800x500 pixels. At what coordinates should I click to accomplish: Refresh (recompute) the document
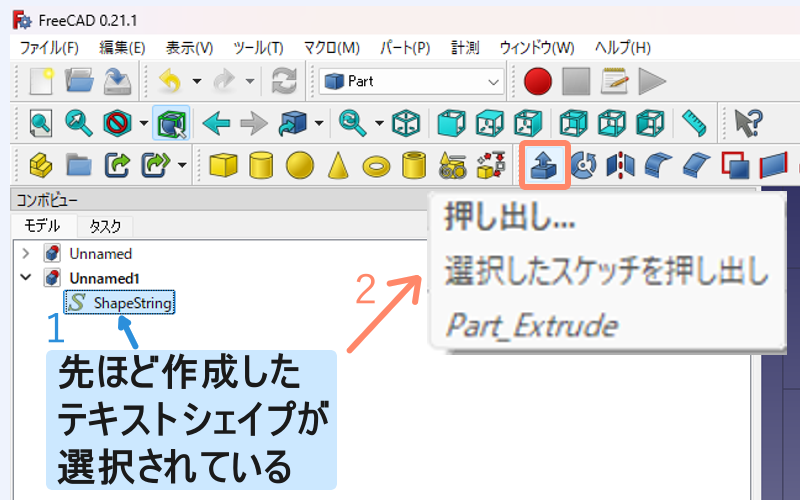(284, 81)
